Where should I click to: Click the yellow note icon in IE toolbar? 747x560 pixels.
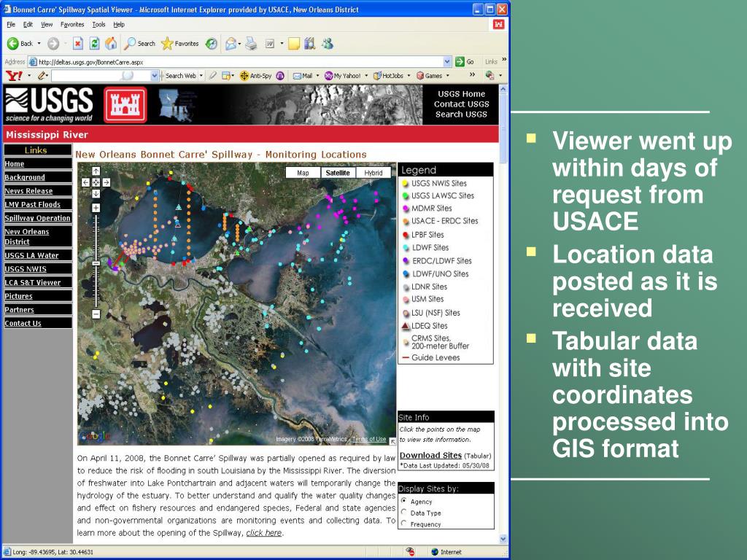pos(294,44)
